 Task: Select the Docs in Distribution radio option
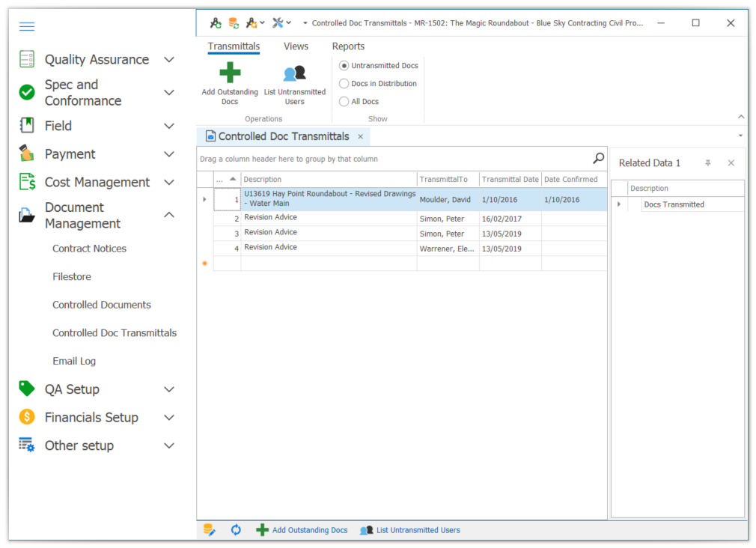[x=344, y=84]
